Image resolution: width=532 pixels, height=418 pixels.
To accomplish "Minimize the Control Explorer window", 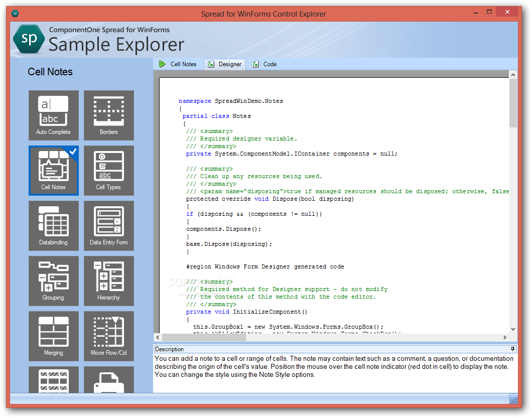I will 476,13.
